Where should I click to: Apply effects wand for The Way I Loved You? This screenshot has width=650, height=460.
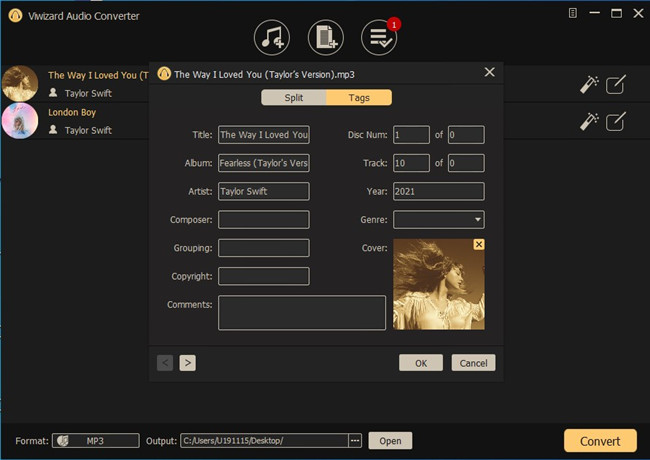(589, 85)
